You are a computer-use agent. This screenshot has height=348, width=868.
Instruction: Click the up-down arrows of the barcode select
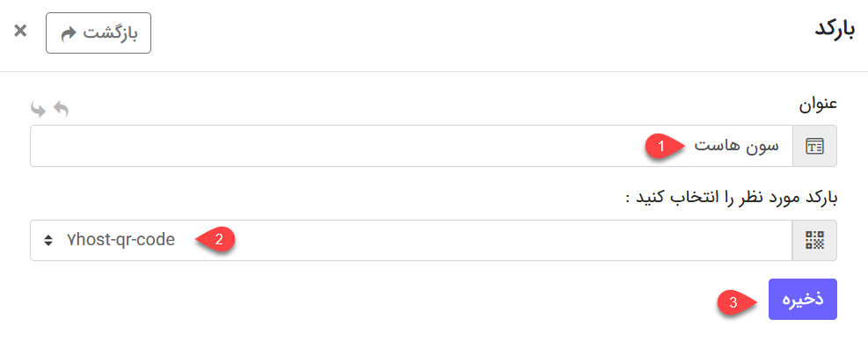tap(48, 240)
